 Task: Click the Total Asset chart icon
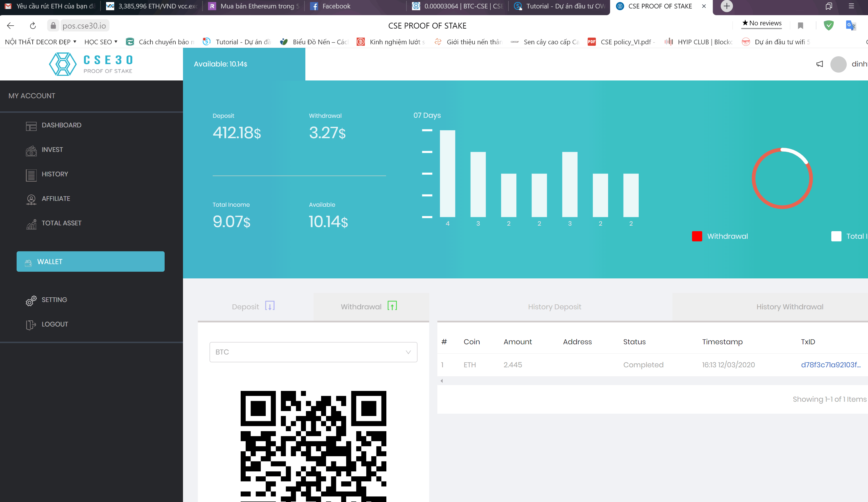pyautogui.click(x=31, y=224)
